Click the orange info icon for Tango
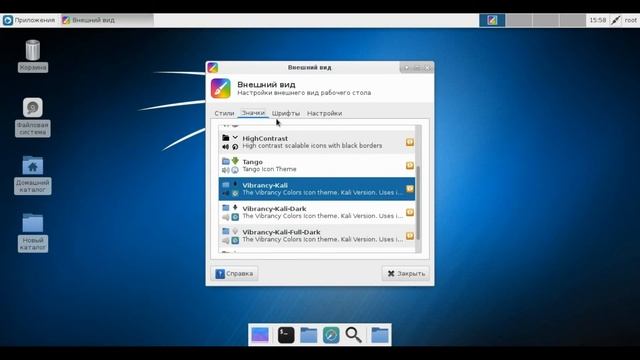 click(410, 165)
